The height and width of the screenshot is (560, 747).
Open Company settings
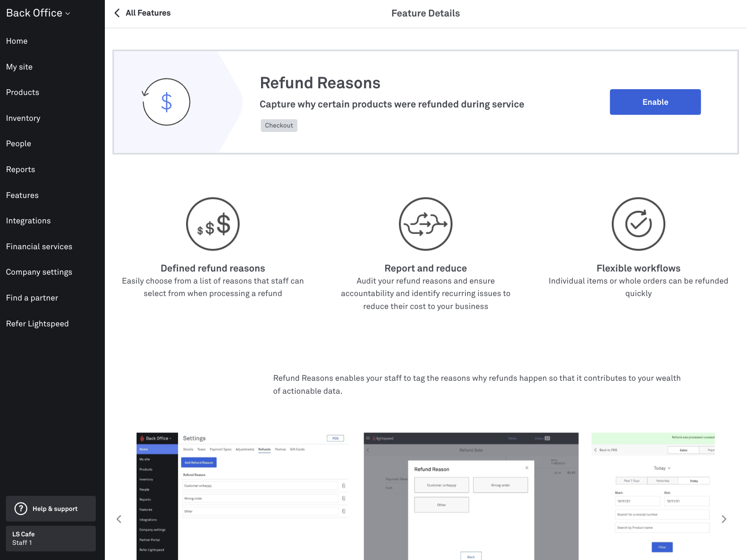pyautogui.click(x=39, y=272)
